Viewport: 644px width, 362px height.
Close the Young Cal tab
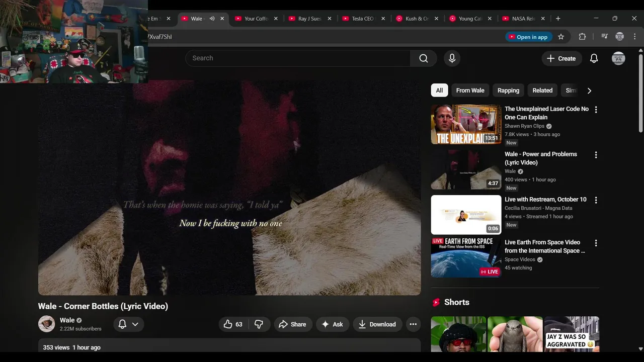(x=490, y=19)
